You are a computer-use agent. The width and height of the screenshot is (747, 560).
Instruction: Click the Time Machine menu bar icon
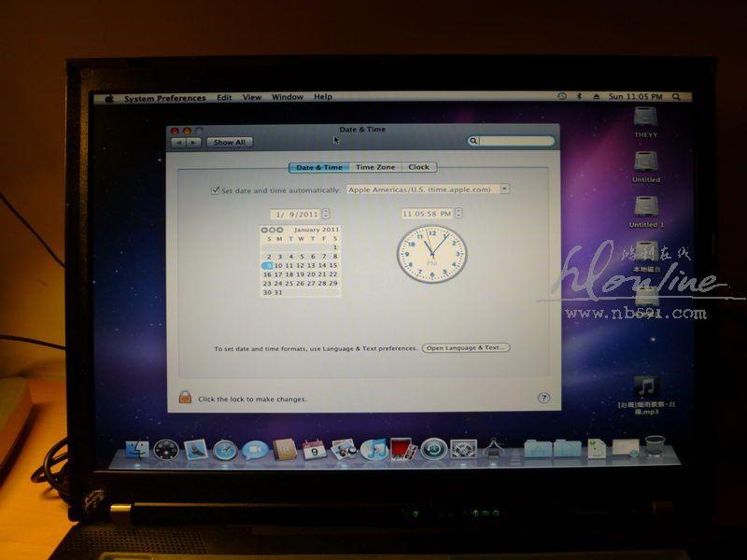[562, 96]
